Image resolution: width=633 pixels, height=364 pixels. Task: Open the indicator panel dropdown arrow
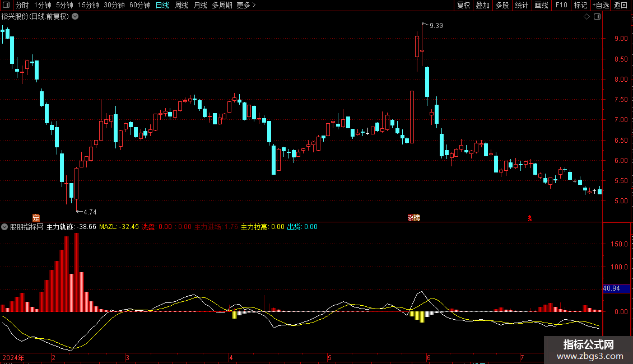coord(4,227)
